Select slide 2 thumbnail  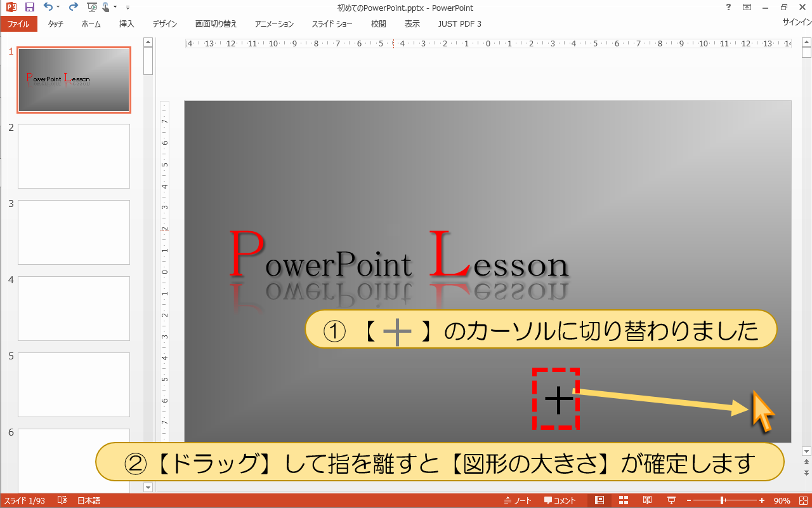coord(74,156)
